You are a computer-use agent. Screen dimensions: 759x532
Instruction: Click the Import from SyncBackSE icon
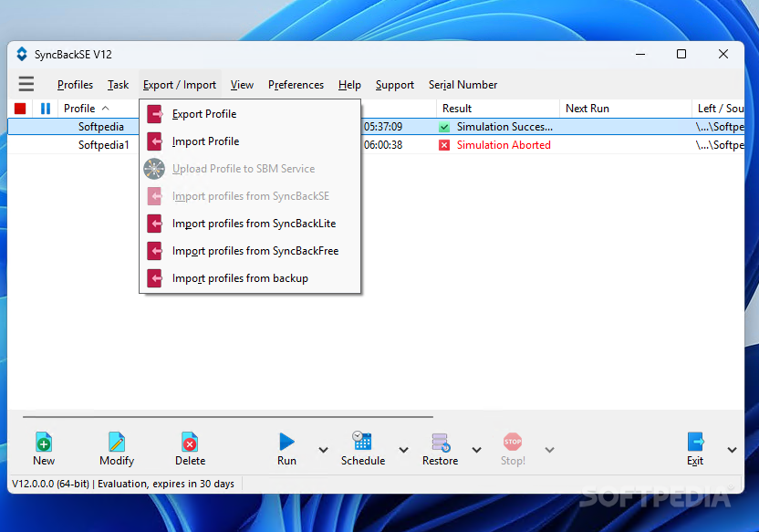(x=154, y=196)
